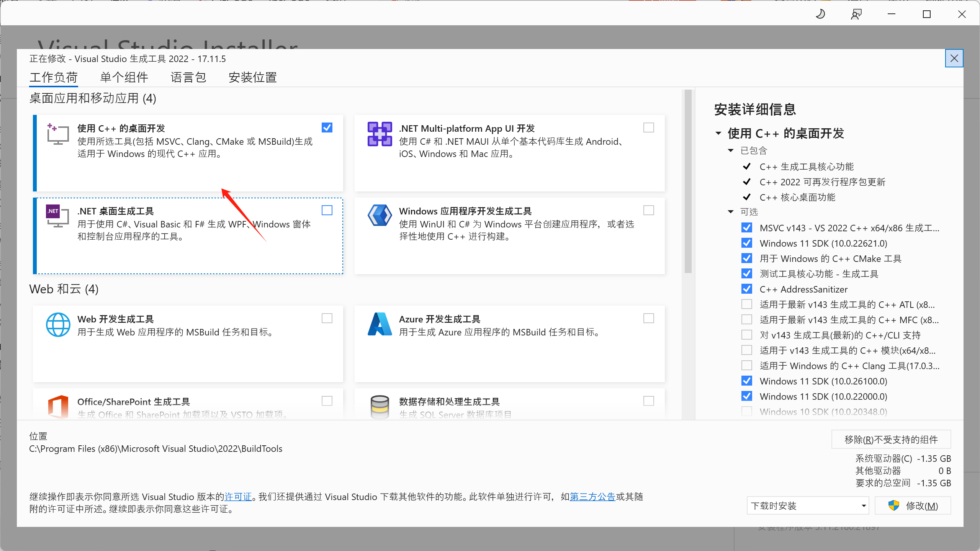This screenshot has width=980, height=551.
Task: Click the Windows application development build tools icon
Action: point(380,216)
